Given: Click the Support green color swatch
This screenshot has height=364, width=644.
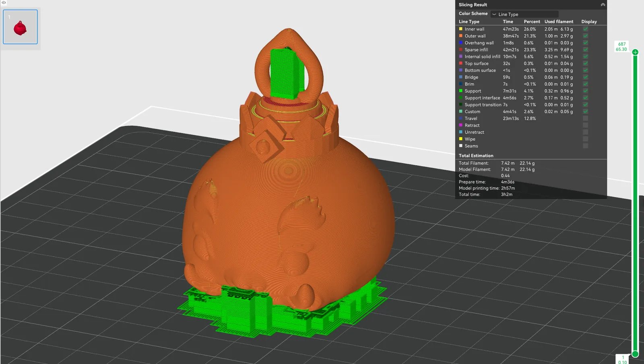Looking at the screenshot, I should point(461,91).
